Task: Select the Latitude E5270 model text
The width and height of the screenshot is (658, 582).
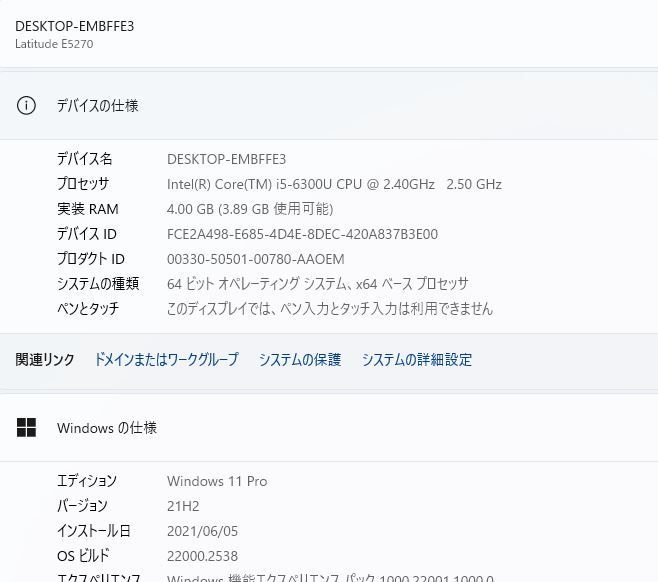Action: (x=54, y=44)
